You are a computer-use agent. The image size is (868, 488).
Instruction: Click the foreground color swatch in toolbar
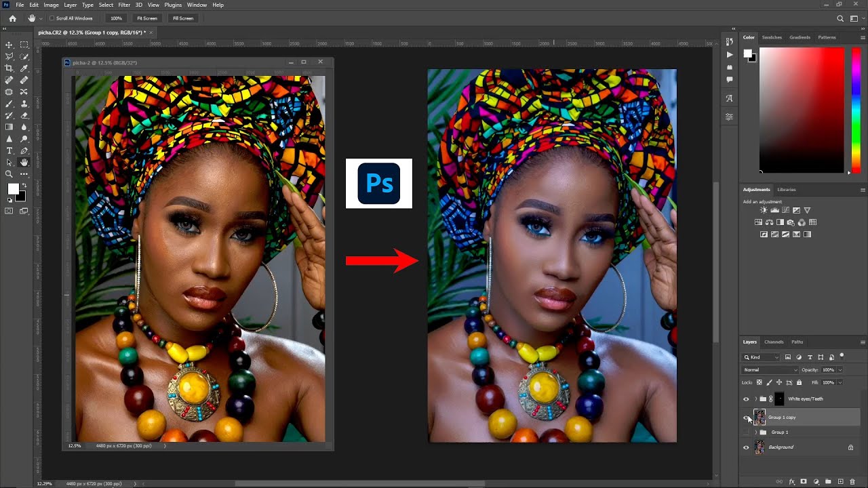[13, 188]
